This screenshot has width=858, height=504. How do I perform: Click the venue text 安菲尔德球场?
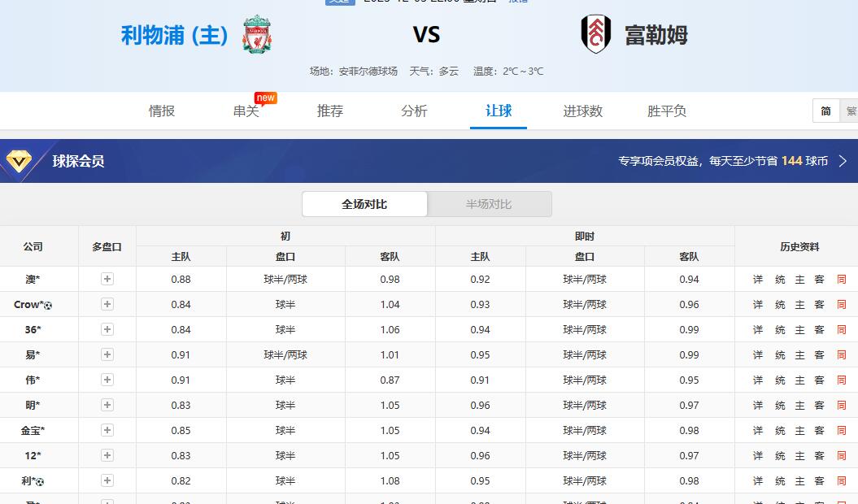pos(368,72)
